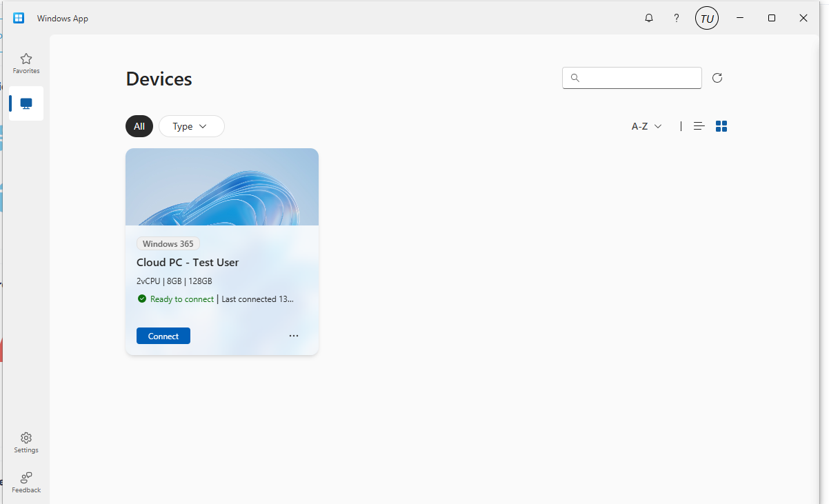Open the A-Z sort dropdown
829x504 pixels.
647,126
